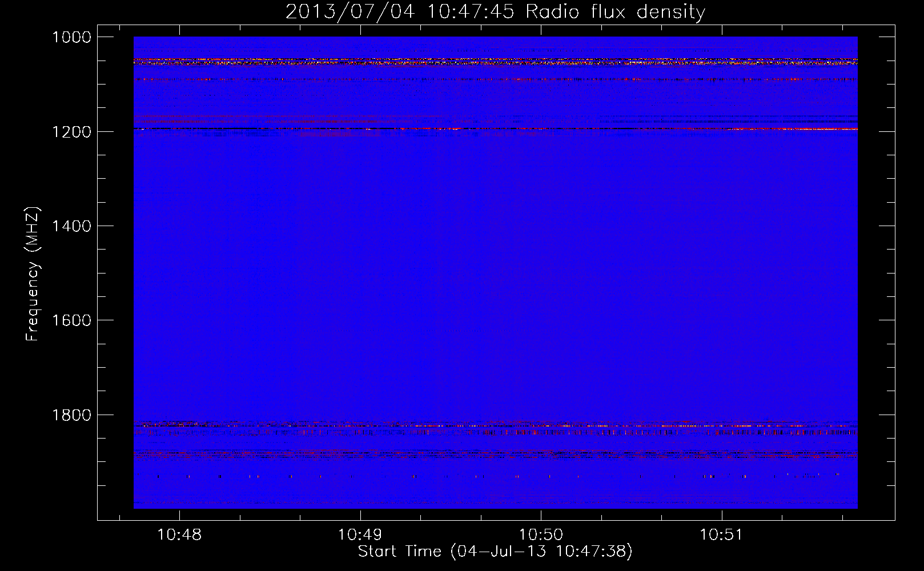Click the 10:48 time tick label
The width and height of the screenshot is (924, 571).
(x=179, y=535)
